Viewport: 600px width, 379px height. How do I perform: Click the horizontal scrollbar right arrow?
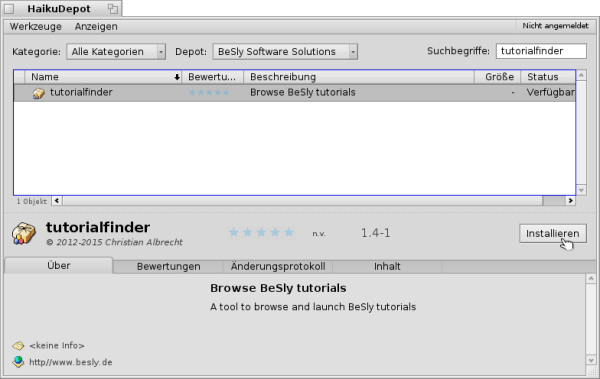571,201
